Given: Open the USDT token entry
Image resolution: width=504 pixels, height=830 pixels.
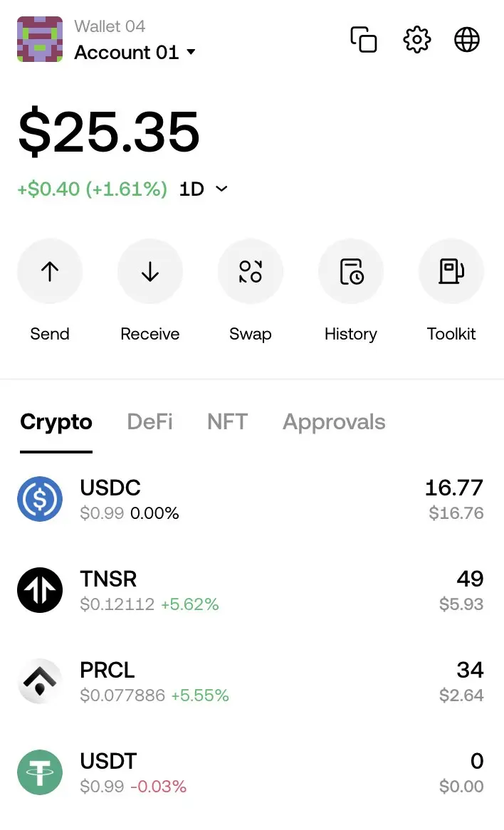Looking at the screenshot, I should pyautogui.click(x=252, y=772).
